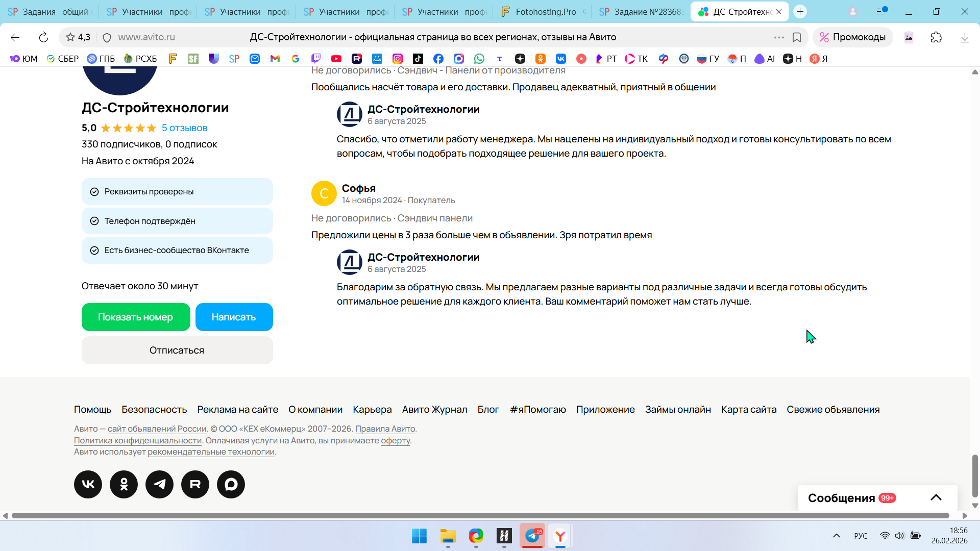The width and height of the screenshot is (980, 551).
Task: Click the browser bookmark icon
Action: point(797,37)
